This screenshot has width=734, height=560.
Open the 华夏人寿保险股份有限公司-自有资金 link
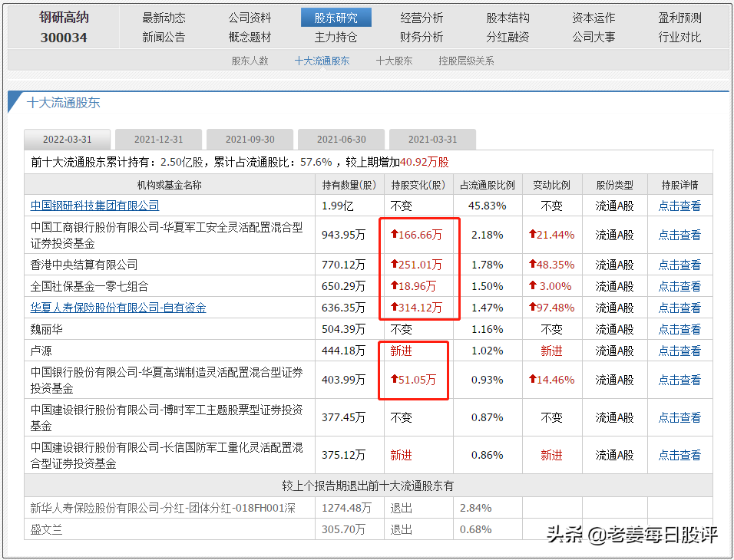coord(118,308)
